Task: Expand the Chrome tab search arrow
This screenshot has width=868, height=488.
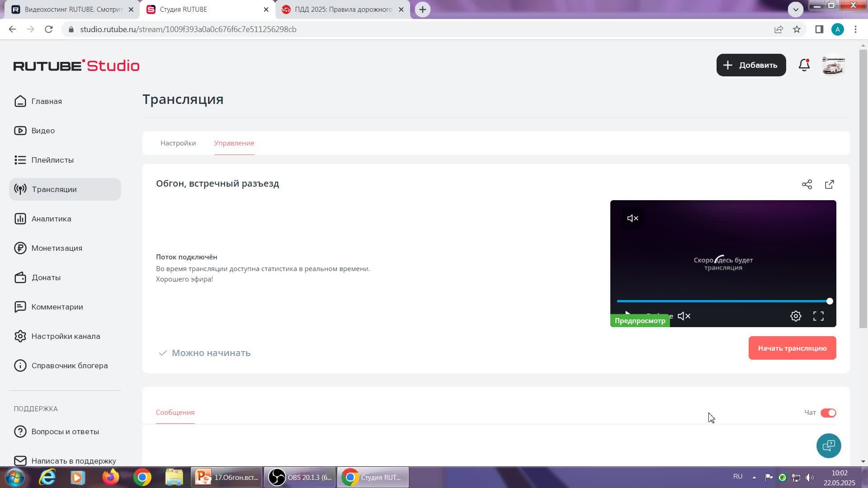Action: [796, 9]
